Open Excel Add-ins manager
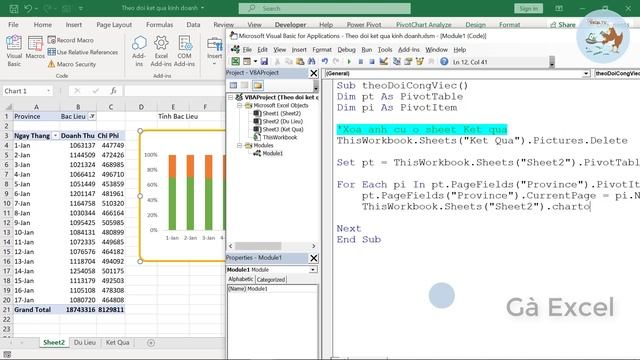The image size is (640, 360). (x=161, y=51)
